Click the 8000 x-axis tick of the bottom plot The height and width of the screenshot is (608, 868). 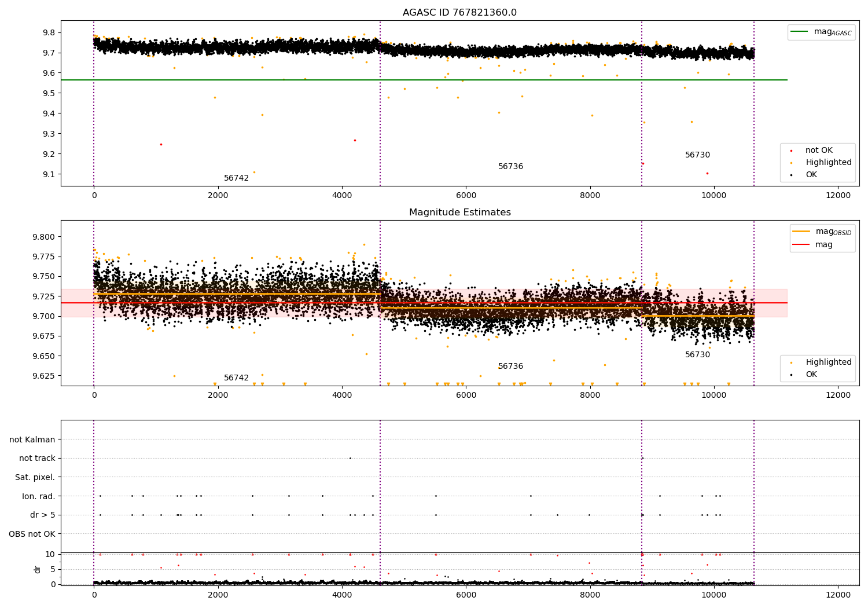pos(590,595)
